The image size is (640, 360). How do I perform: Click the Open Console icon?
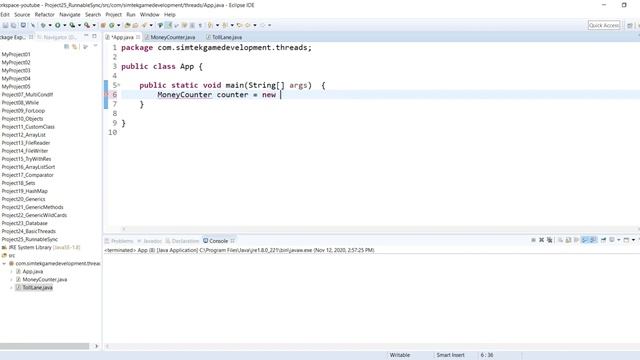point(626,240)
